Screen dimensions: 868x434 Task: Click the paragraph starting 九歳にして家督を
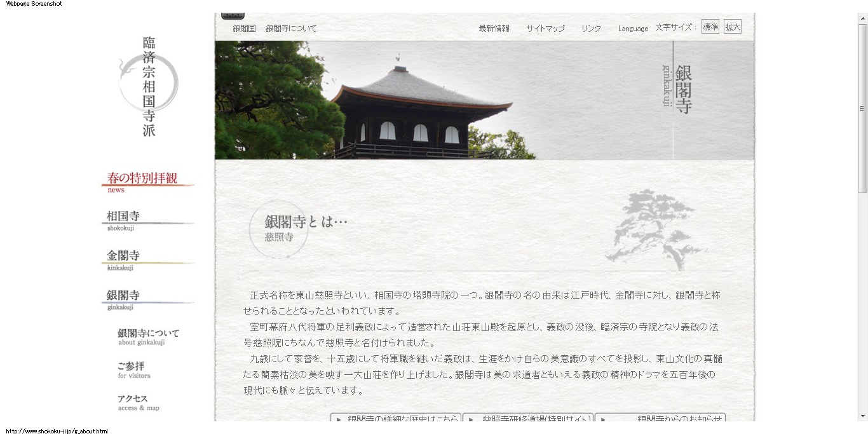coord(482,375)
